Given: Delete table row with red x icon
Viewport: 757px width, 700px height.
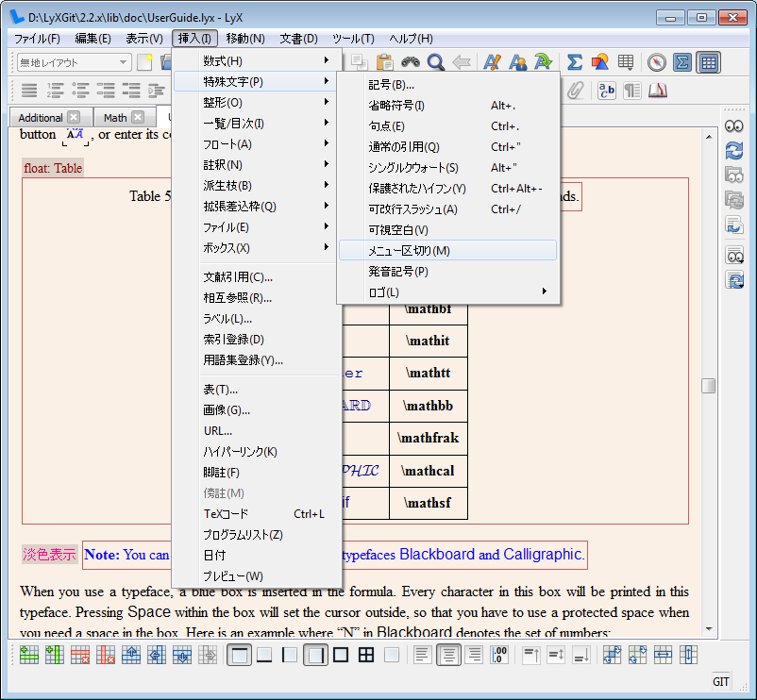Looking at the screenshot, I should point(80,655).
